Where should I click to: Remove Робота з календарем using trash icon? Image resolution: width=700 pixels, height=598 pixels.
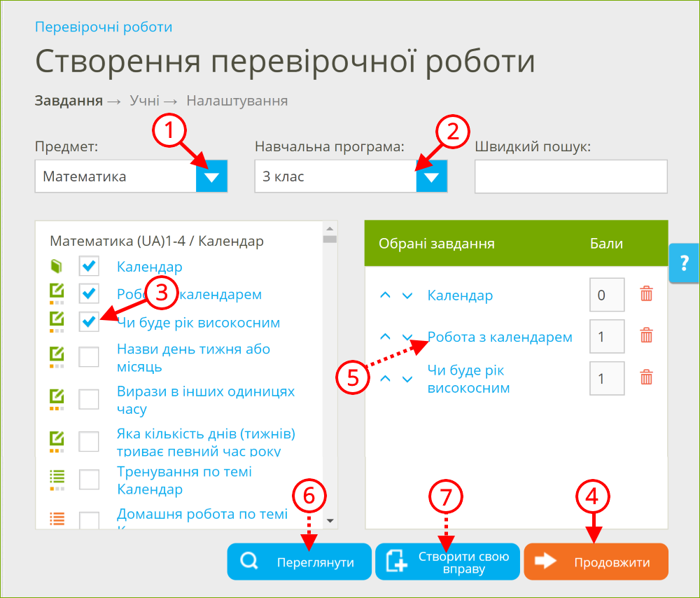tap(646, 336)
